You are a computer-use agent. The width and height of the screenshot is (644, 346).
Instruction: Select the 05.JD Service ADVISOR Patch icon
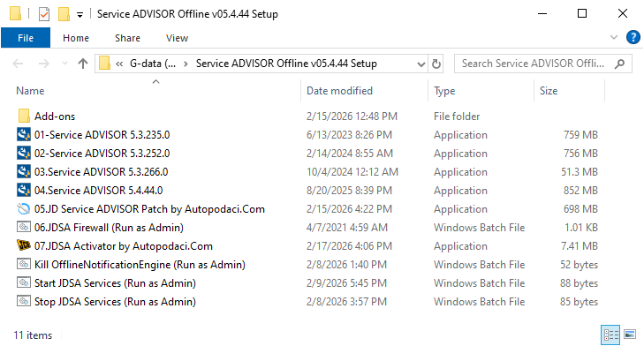(24, 209)
